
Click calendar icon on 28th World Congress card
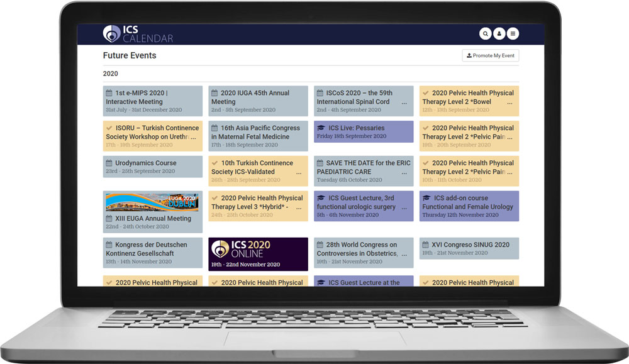[x=320, y=245]
